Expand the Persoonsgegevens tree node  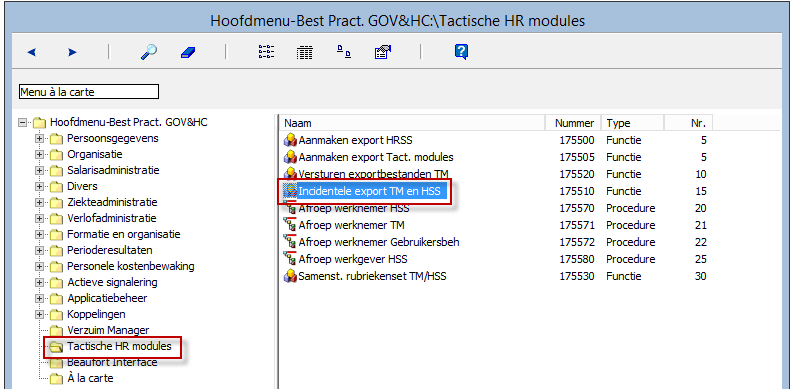[39, 139]
